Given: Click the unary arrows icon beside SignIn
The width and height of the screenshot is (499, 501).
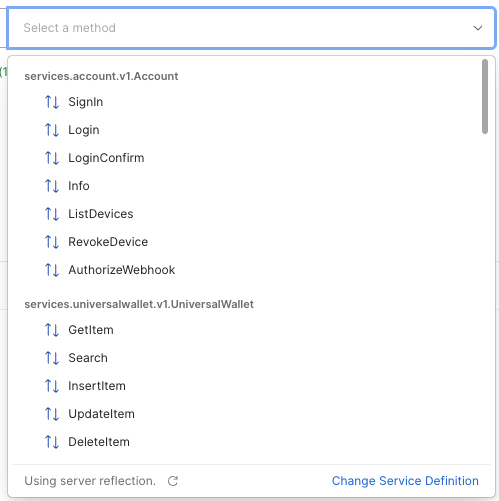Looking at the screenshot, I should pyautogui.click(x=52, y=102).
